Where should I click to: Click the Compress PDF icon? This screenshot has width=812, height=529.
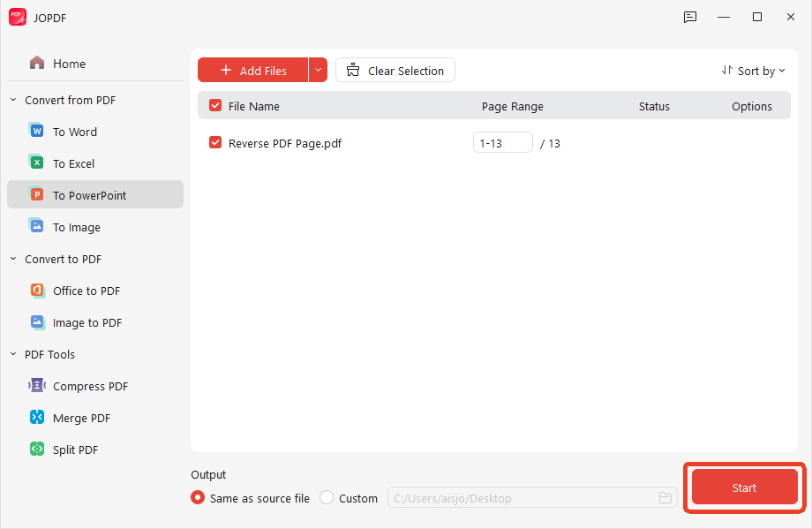coord(36,385)
